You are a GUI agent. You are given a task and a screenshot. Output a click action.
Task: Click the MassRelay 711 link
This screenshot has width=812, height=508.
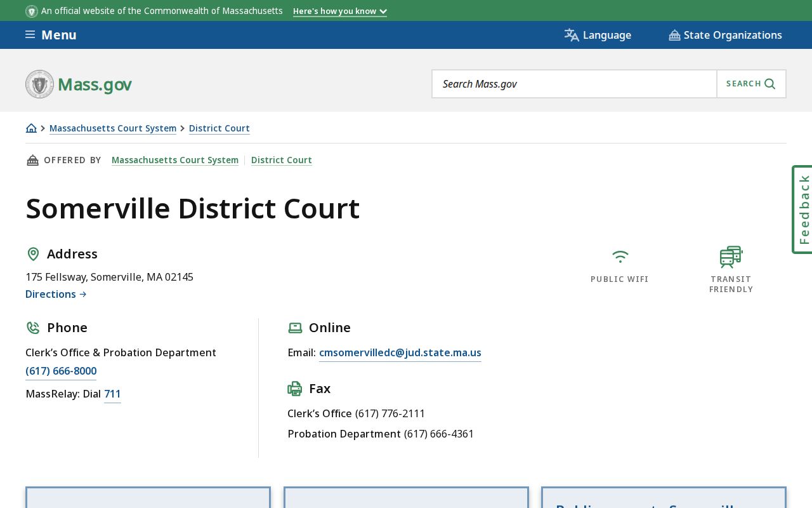pos(112,394)
